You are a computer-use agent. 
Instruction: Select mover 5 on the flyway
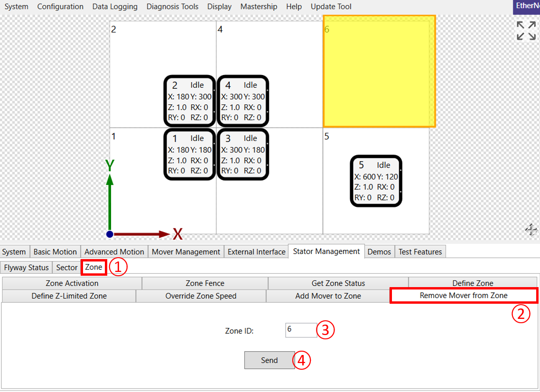tap(376, 181)
